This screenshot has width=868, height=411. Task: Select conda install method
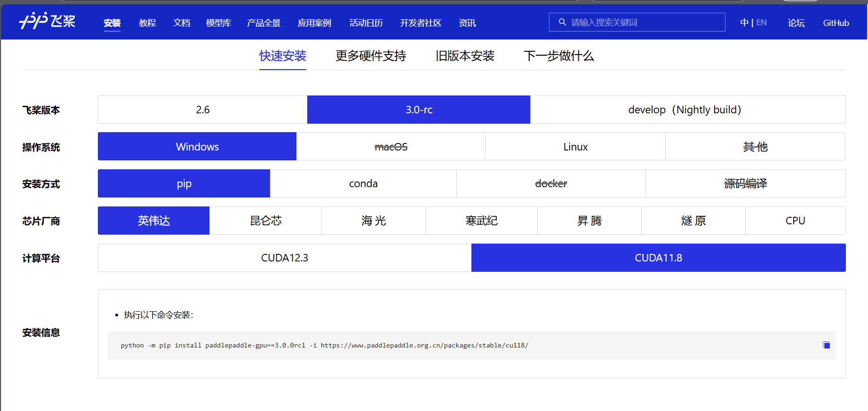[x=363, y=183]
